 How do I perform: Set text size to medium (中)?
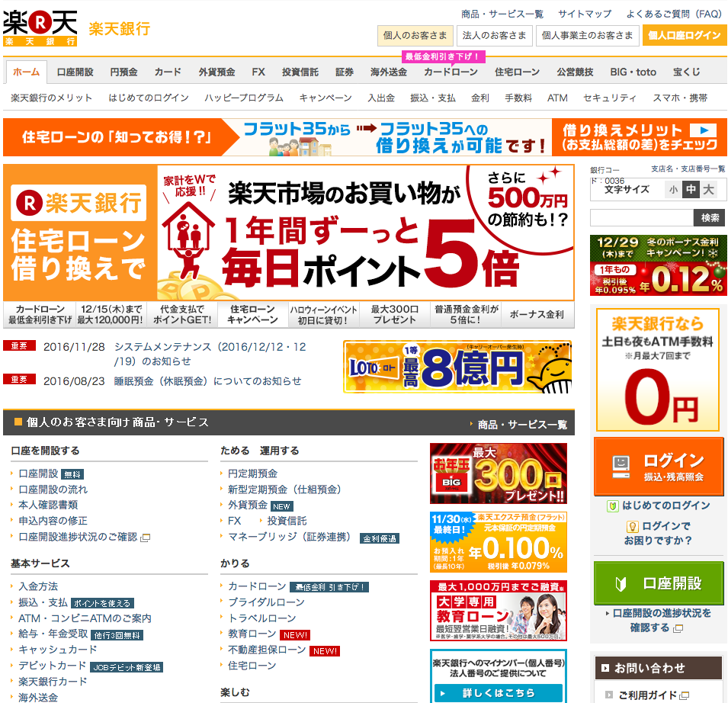pyautogui.click(x=691, y=189)
